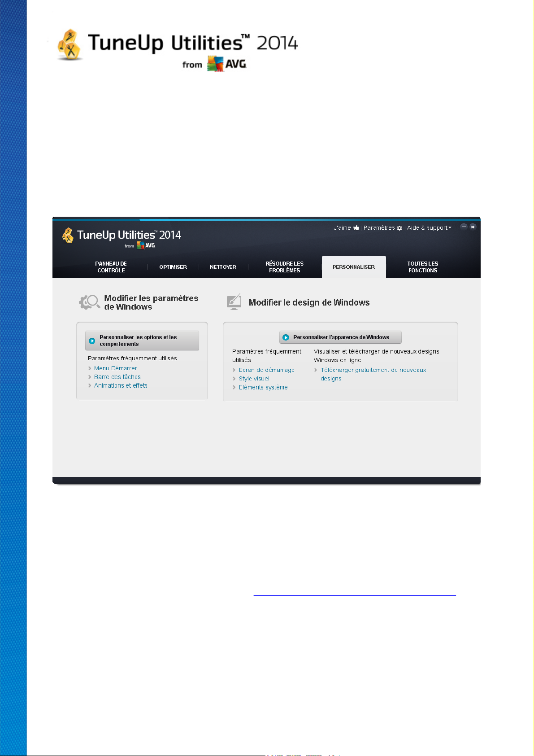This screenshot has width=534, height=756.
Task: Open the Toutes les fonctions tab
Action: 423,267
